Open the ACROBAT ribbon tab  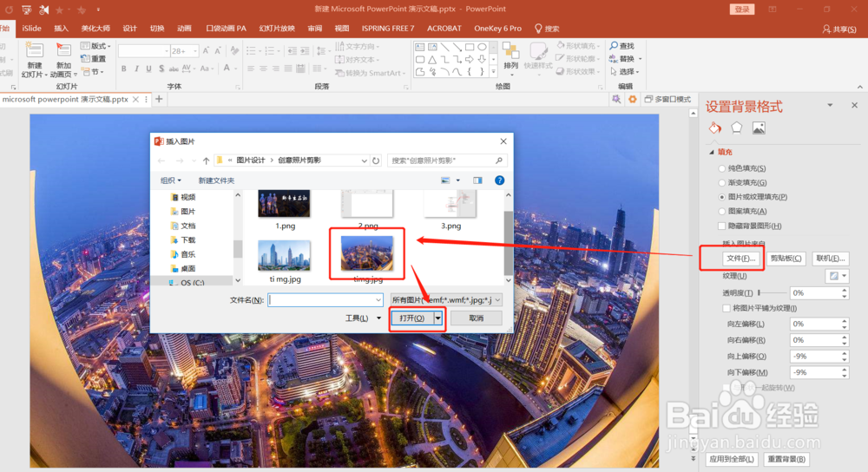point(444,29)
